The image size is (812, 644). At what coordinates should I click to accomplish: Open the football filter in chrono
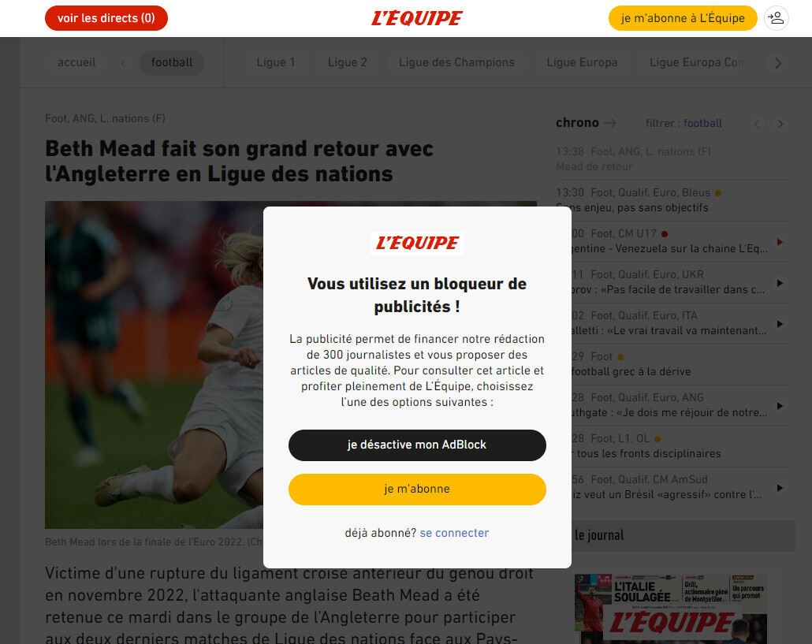click(702, 123)
